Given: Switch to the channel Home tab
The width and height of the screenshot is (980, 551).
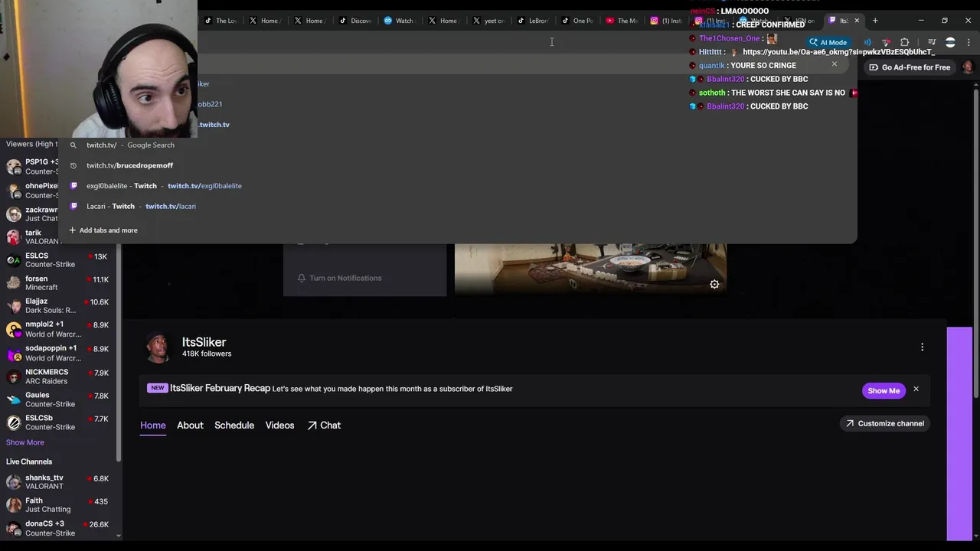Looking at the screenshot, I should point(153,425).
